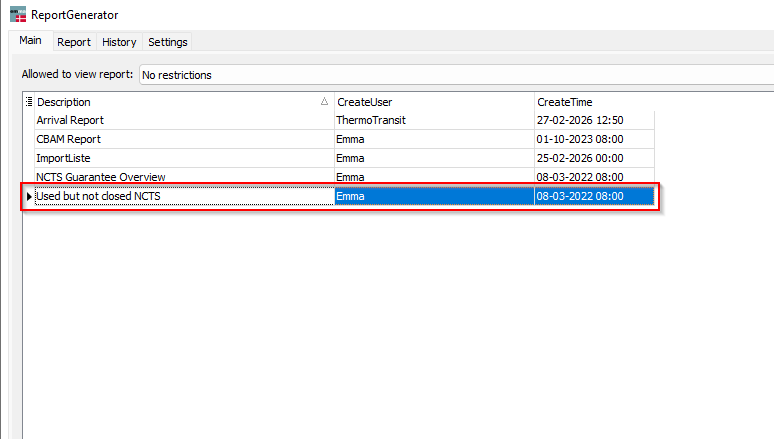Select NCTS Guarantee Overview report
The image size is (774, 439).
(100, 177)
